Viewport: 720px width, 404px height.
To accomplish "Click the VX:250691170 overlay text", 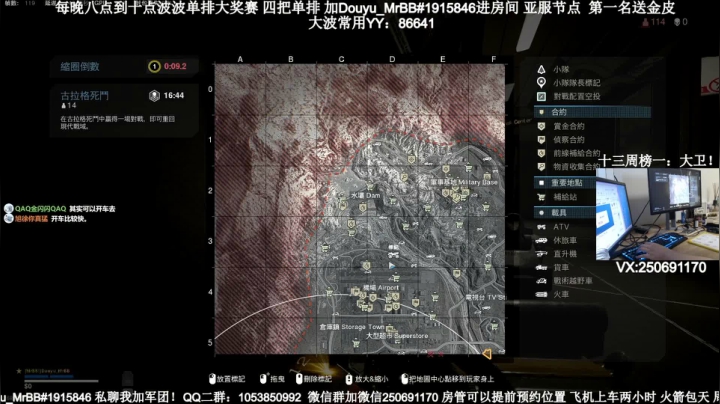I will [661, 268].
